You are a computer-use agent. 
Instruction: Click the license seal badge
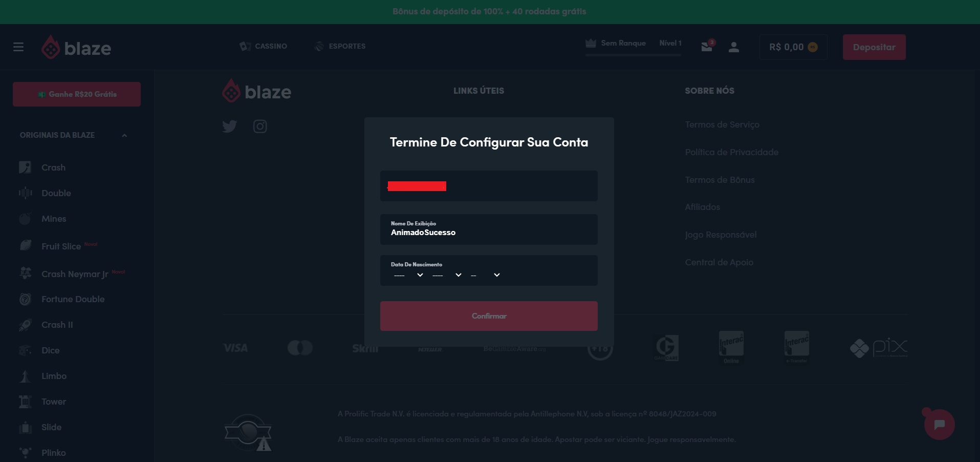click(x=248, y=433)
